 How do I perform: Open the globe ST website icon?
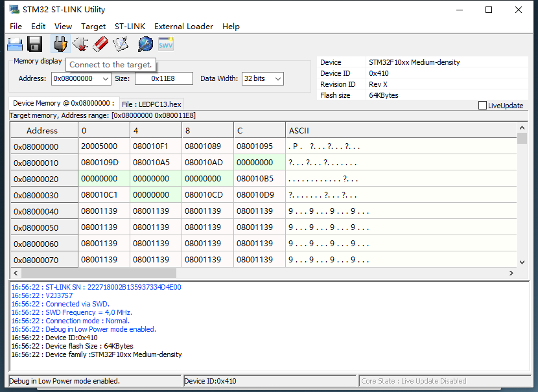145,44
